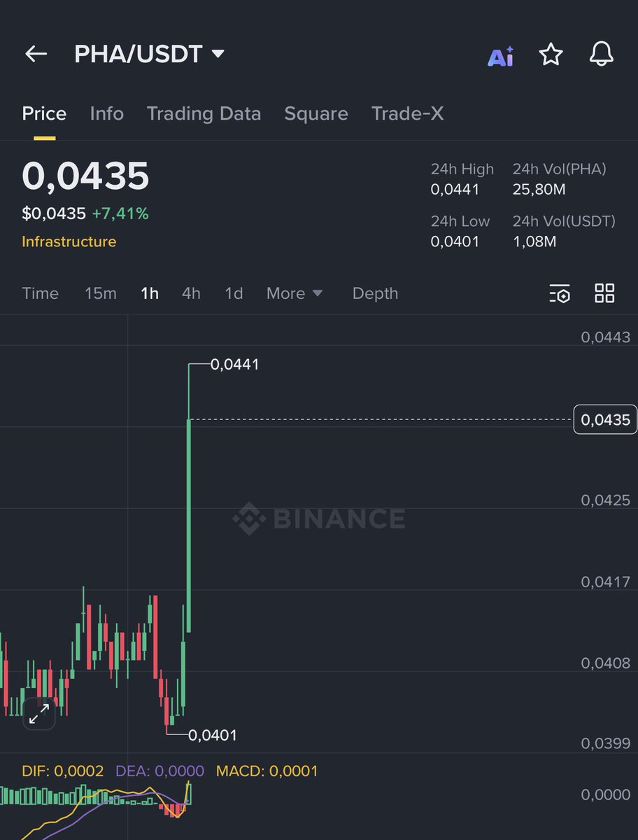Tap the Infrastructure category link
The height and width of the screenshot is (840, 638).
(69, 241)
